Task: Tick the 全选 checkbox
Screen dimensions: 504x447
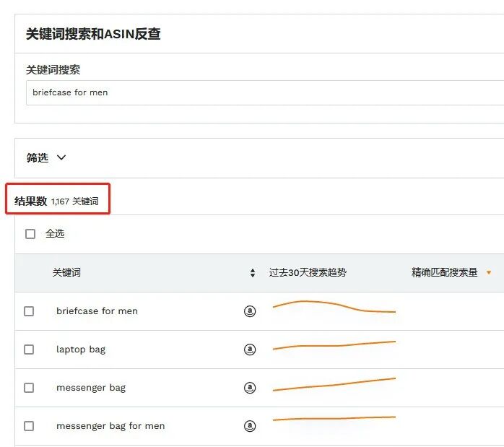Action: click(x=30, y=234)
